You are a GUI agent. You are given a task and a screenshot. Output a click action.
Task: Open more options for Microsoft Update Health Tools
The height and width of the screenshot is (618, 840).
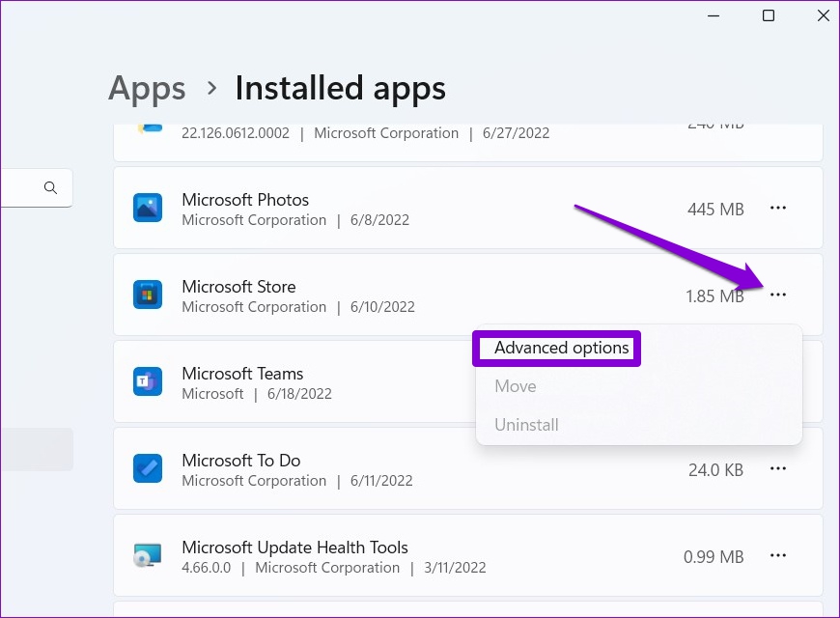point(778,555)
